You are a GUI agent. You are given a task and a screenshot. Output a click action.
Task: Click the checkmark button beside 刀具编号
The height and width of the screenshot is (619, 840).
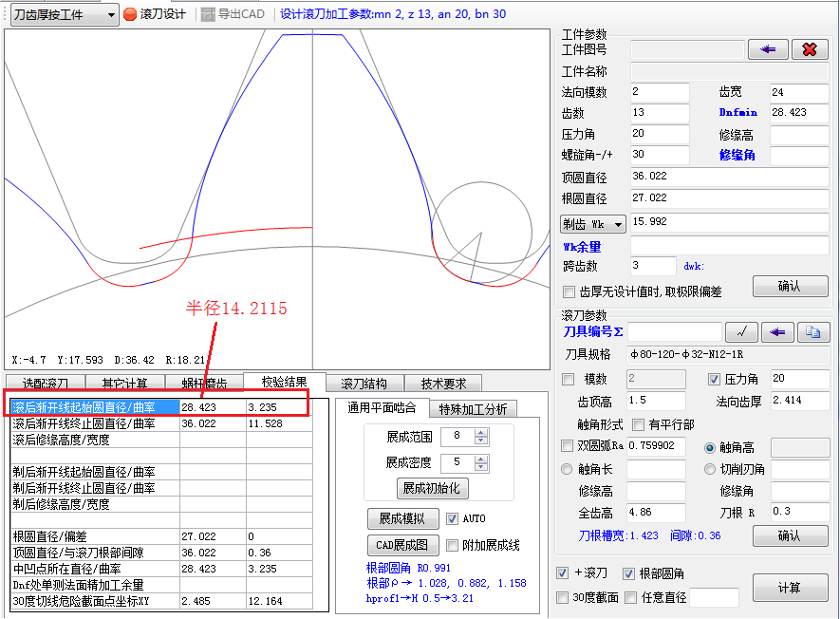click(x=741, y=332)
